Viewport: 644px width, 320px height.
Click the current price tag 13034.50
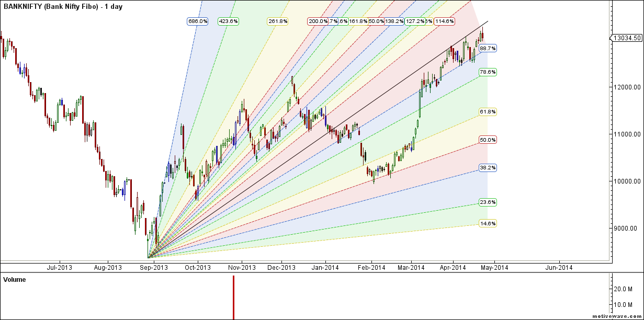point(626,38)
